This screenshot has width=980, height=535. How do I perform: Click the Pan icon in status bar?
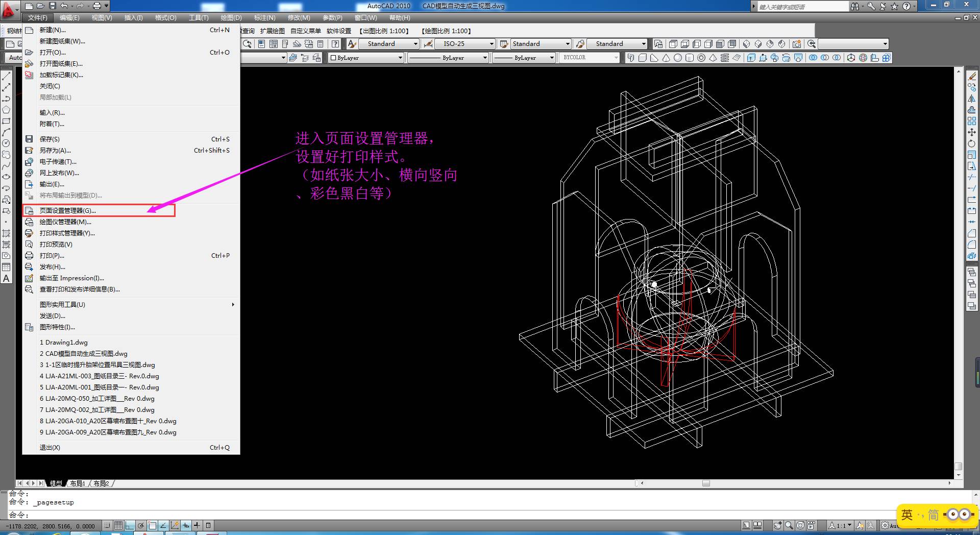pos(778,525)
